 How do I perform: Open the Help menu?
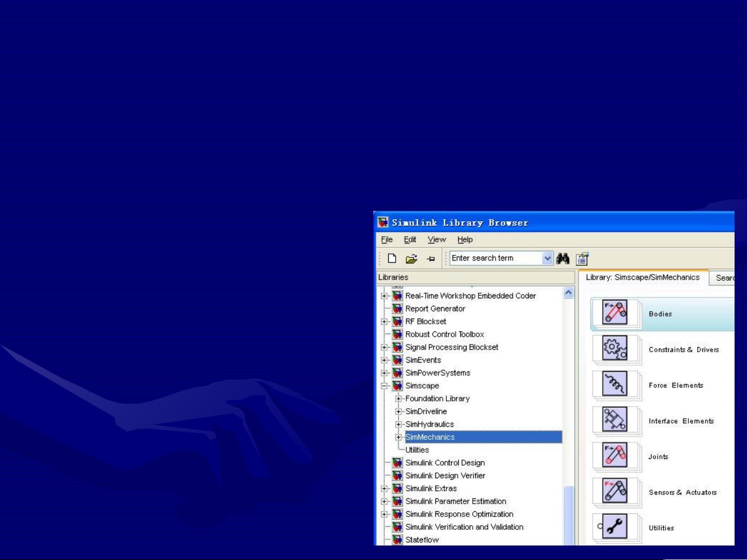[465, 239]
